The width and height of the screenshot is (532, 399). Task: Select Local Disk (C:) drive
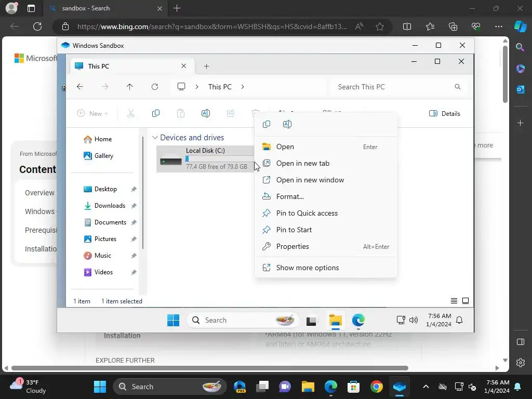click(x=205, y=159)
